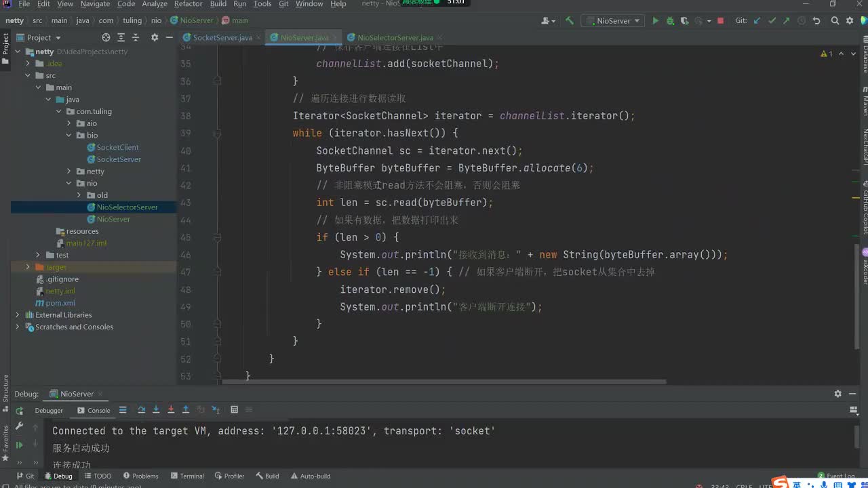Step over icon in debugger toolbar
The width and height of the screenshot is (868, 488).
click(x=142, y=410)
